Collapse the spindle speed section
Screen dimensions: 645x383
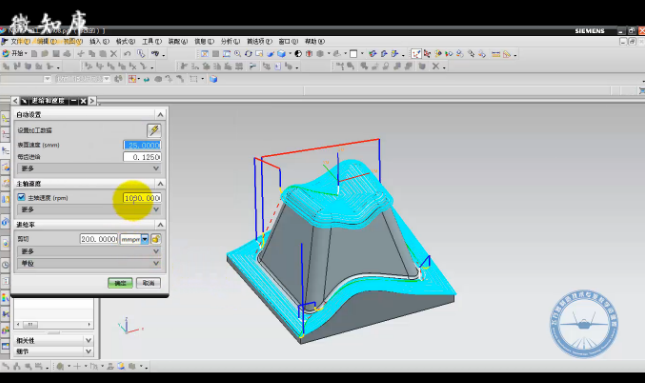[x=160, y=183]
